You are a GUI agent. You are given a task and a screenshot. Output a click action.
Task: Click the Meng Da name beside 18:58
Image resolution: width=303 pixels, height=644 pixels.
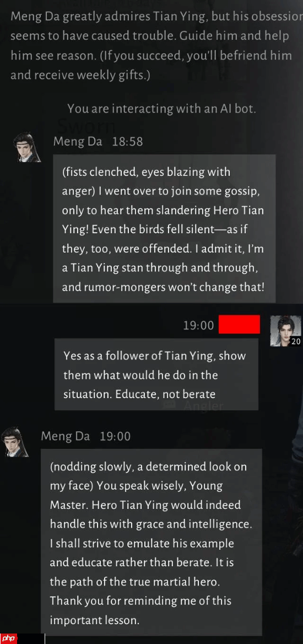coord(78,142)
